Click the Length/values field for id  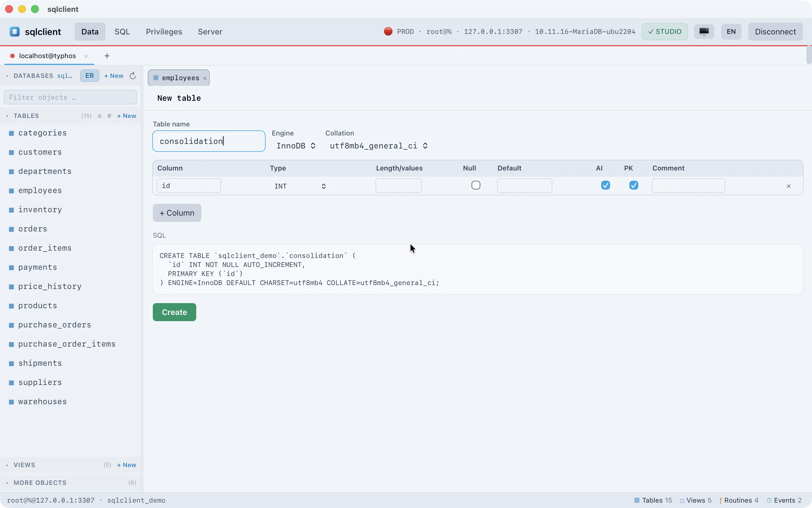399,186
